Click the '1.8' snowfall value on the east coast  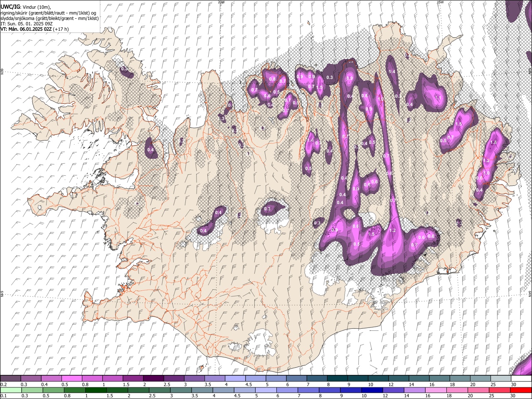(x=494, y=142)
